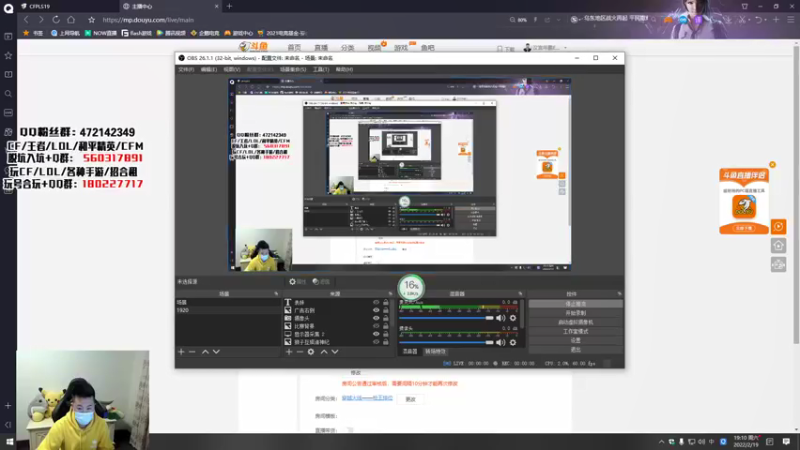Switch to CFPLS19 browser tab

(68, 6)
